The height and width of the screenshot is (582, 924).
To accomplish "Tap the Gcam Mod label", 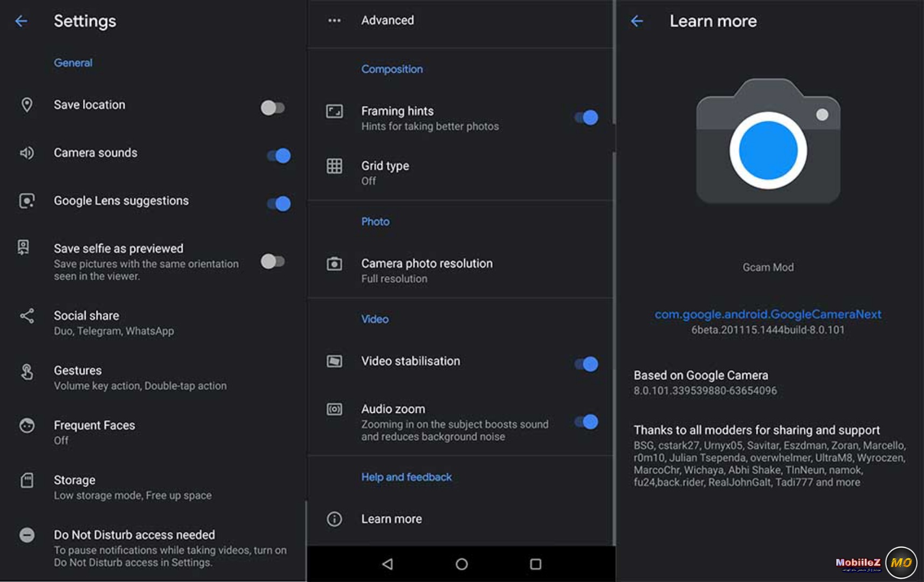I will click(x=768, y=267).
